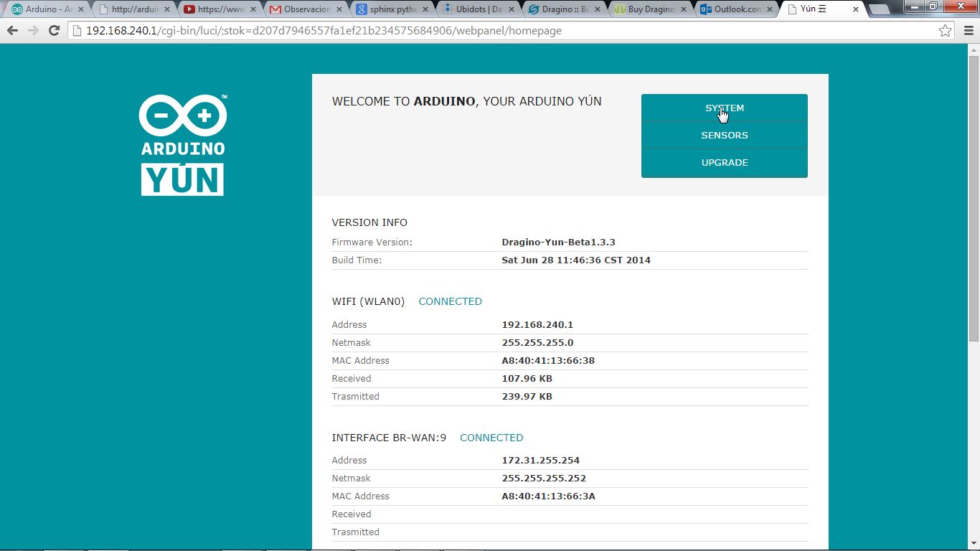Click the INTERFACE BR-WAN:9 CONNECTED status
The image size is (980, 551).
pyautogui.click(x=491, y=438)
